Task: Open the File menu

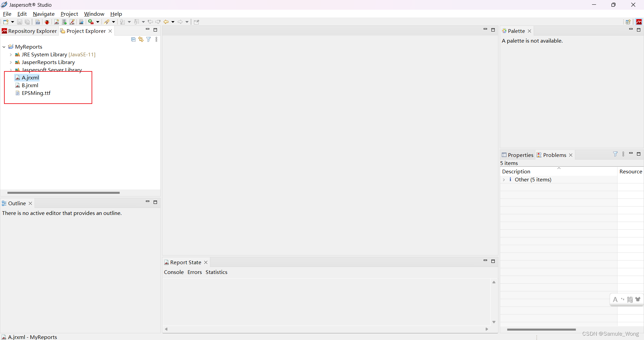Action: coord(7,14)
